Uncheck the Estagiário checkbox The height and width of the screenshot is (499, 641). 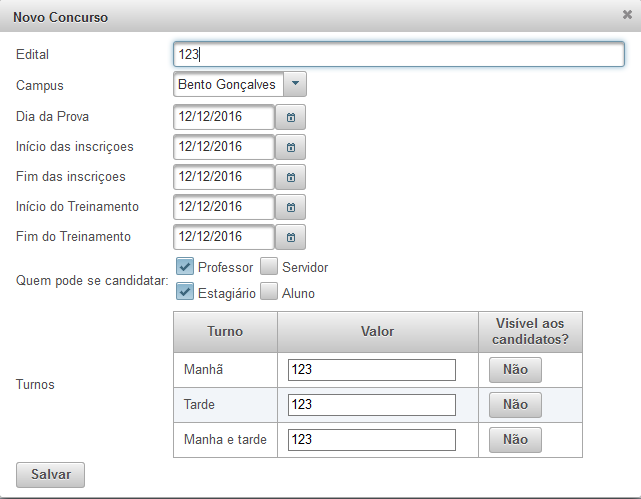(185, 291)
